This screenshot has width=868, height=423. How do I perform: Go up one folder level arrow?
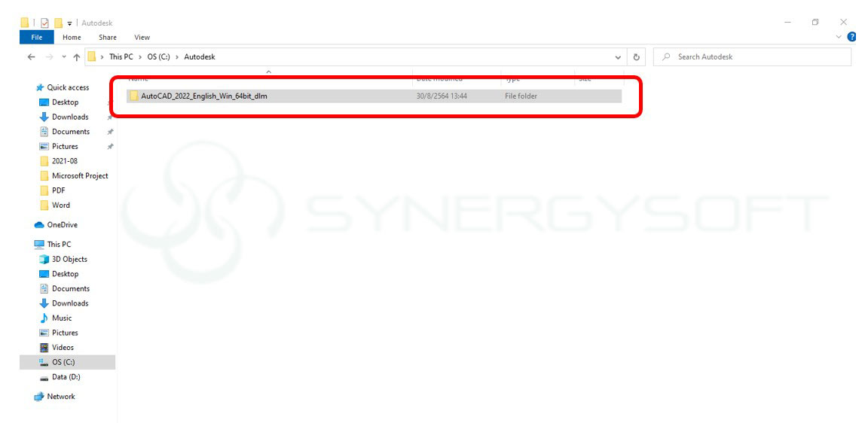coord(76,57)
